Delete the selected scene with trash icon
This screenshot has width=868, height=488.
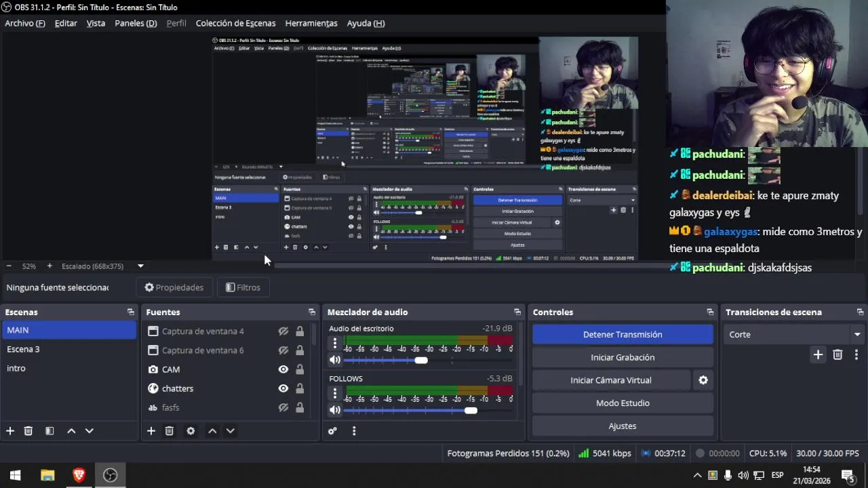coord(28,431)
